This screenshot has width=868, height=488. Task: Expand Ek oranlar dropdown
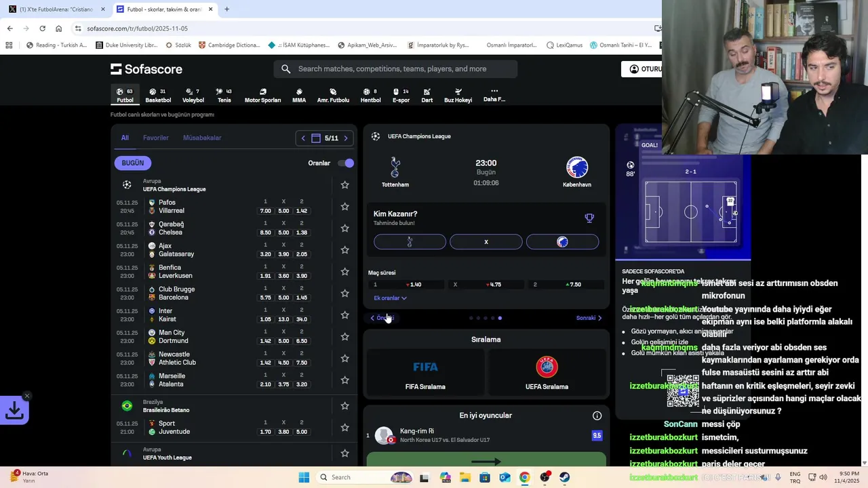(390, 298)
